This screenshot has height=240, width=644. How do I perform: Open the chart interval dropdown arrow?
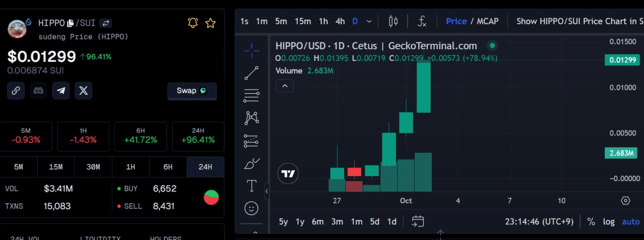(369, 21)
